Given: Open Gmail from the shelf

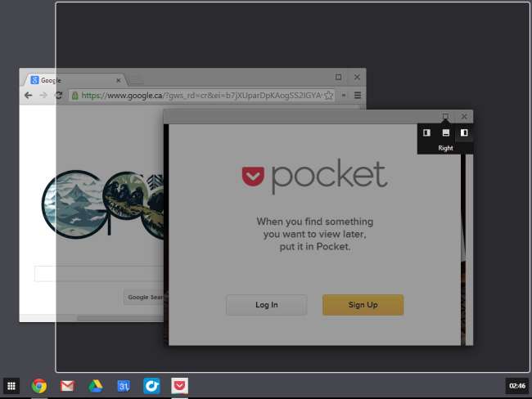Looking at the screenshot, I should 67,386.
